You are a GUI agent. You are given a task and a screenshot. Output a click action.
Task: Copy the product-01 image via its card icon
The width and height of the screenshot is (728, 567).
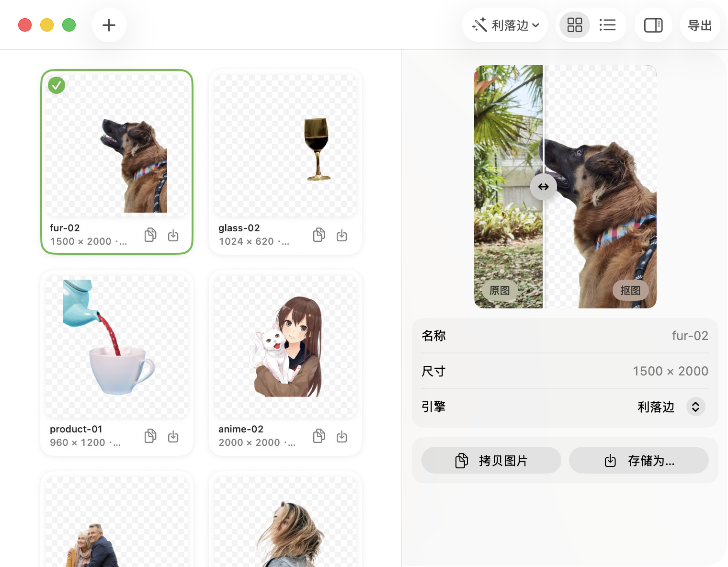pos(150,436)
